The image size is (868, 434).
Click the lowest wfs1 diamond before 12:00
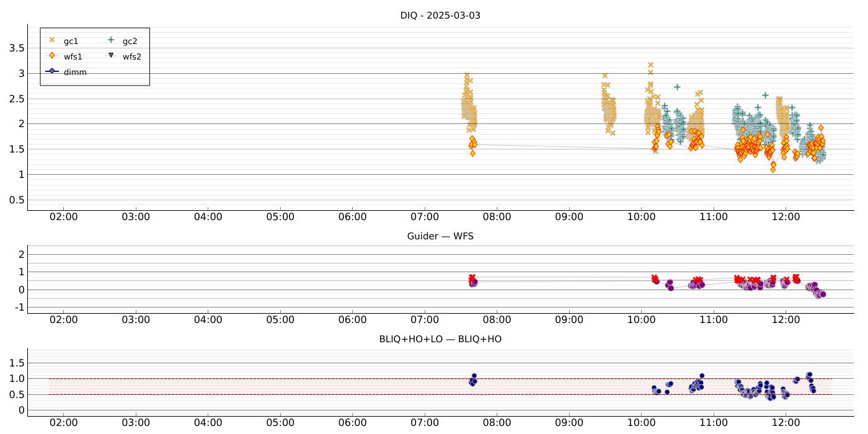coord(773,169)
